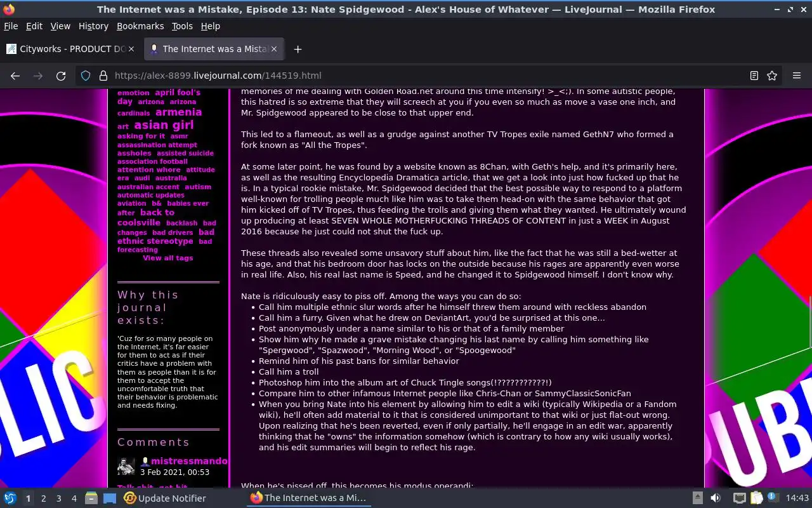Switch to workspace 4 in taskbar
The width and height of the screenshot is (812, 508).
pos(74,498)
